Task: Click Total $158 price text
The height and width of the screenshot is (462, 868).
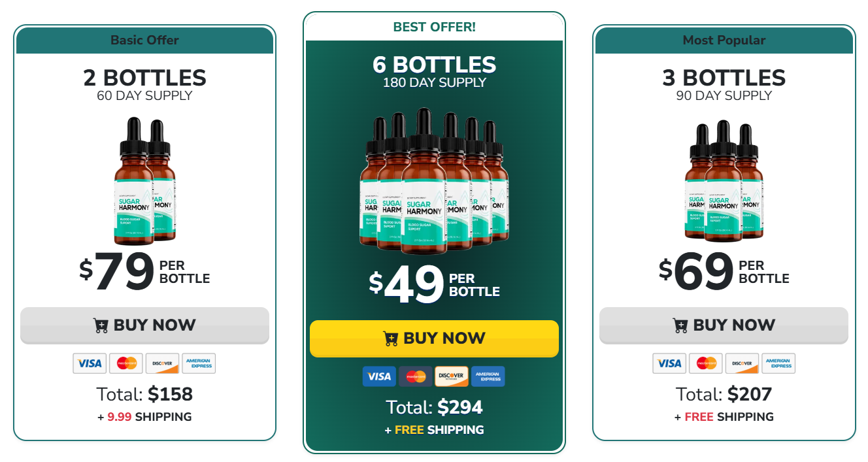Action: [x=144, y=394]
